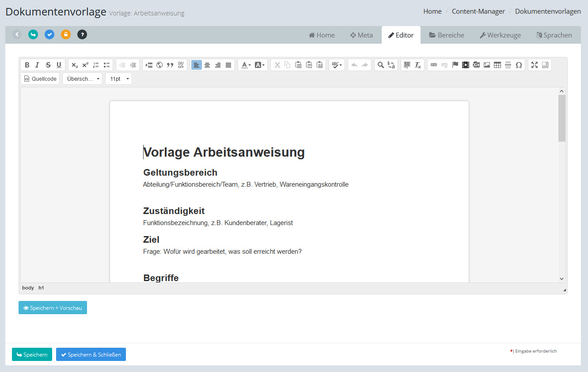Switch to the Meta tab
The width and height of the screenshot is (588, 372).
tap(361, 35)
